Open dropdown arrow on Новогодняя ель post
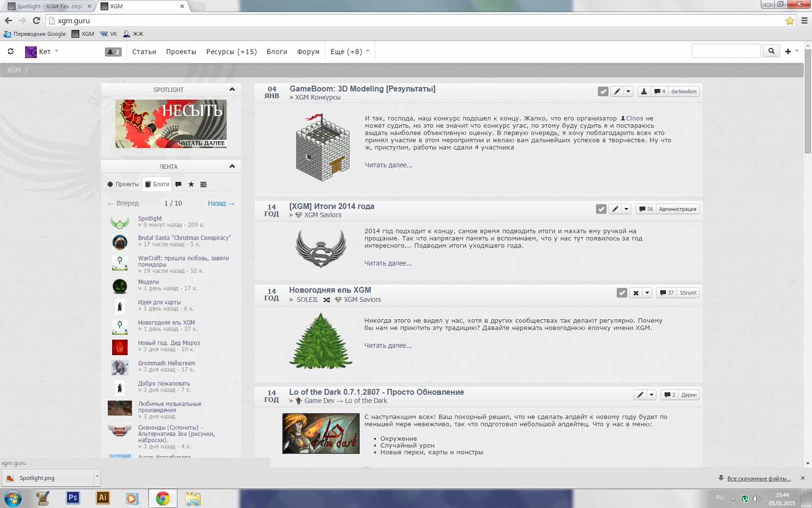Image resolution: width=812 pixels, height=508 pixels. click(x=647, y=293)
